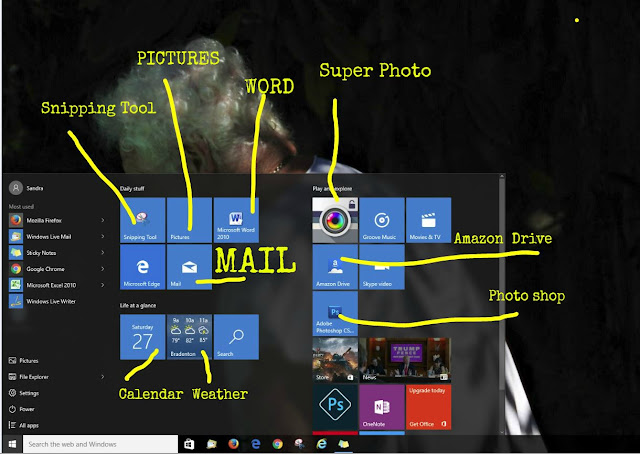Open the Pictures tile in Daily stuff
This screenshot has height=454, width=640.
189,220
